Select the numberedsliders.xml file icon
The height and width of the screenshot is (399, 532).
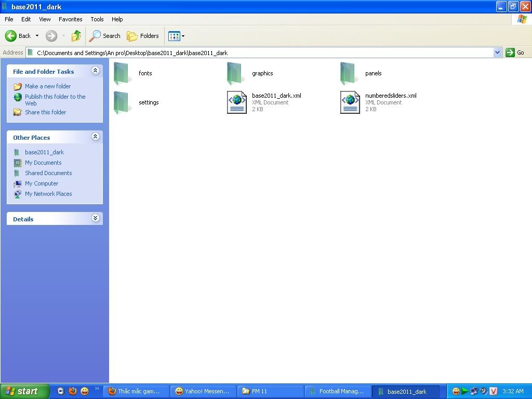350,102
